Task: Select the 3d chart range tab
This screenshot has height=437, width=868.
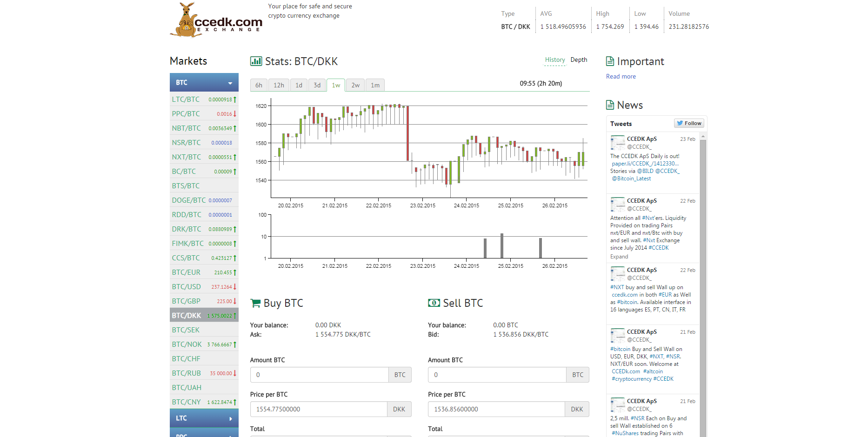Action: (x=317, y=85)
